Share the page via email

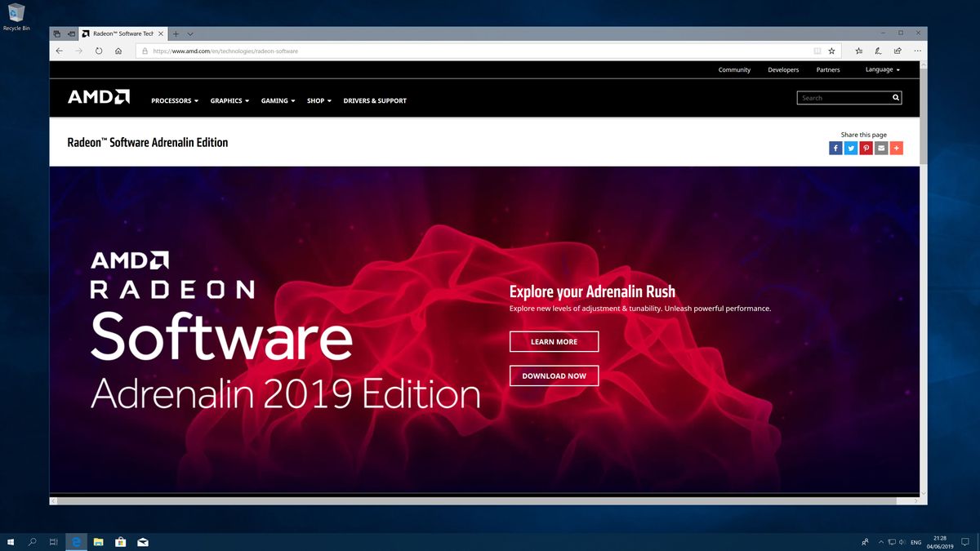pyautogui.click(x=881, y=148)
